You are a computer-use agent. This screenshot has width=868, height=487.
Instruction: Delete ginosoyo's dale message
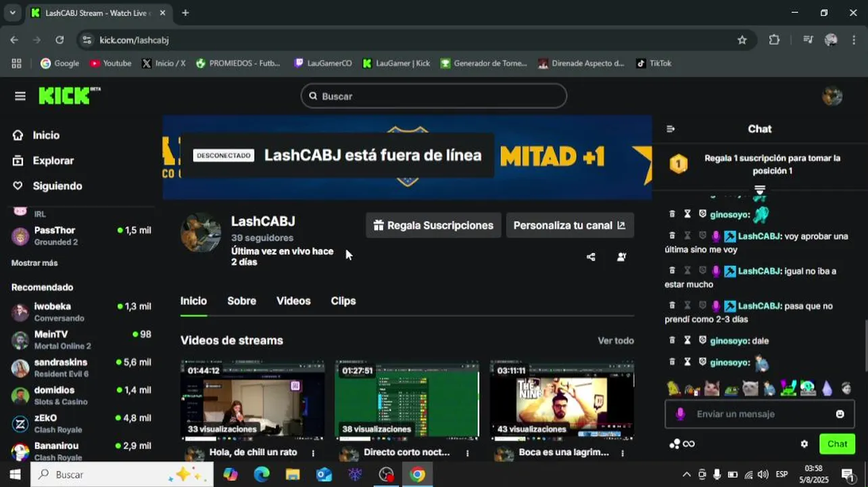(672, 341)
